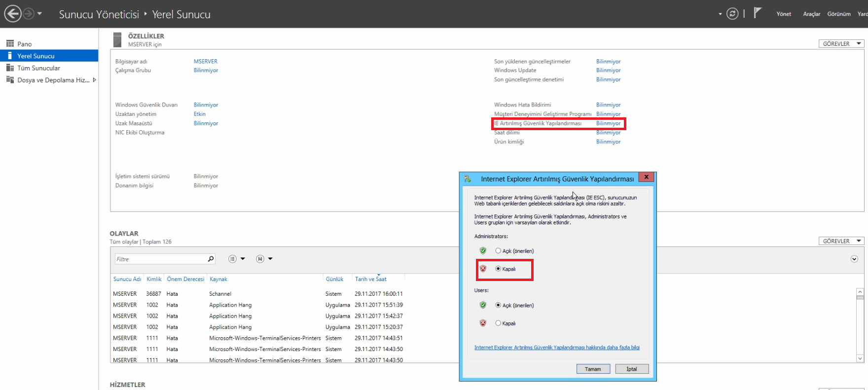The width and height of the screenshot is (868, 390).
Task: Sort events by Kaynak column
Action: [x=218, y=279]
